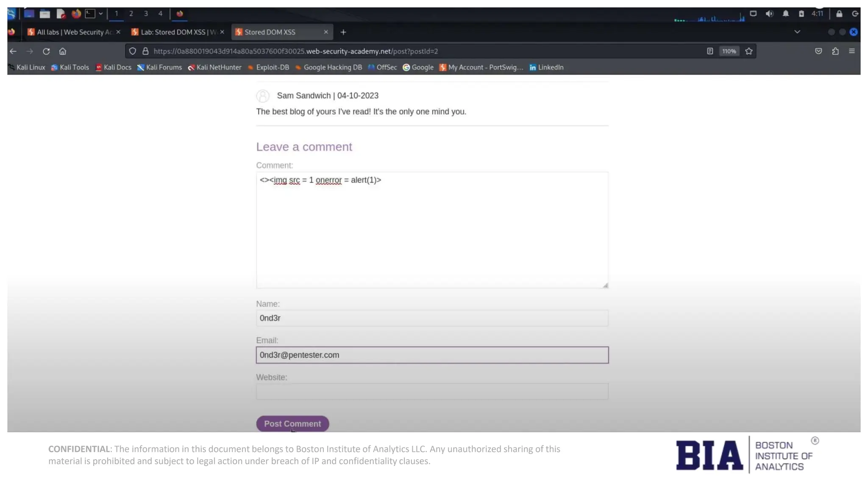
Task: Close the All labs Web Security tab
Action: (118, 32)
